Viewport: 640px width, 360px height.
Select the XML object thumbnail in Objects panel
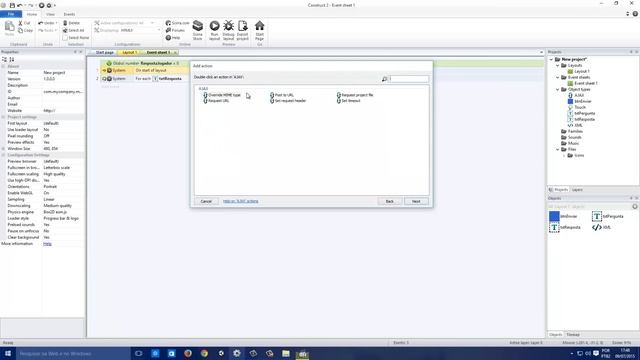[x=597, y=227]
